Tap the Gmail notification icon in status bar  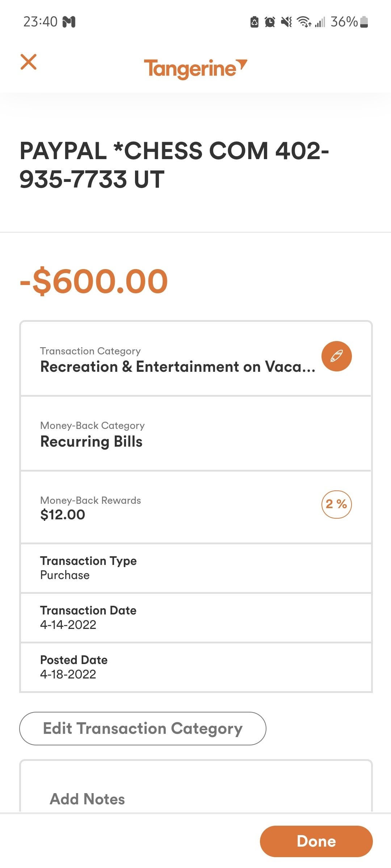tap(69, 22)
